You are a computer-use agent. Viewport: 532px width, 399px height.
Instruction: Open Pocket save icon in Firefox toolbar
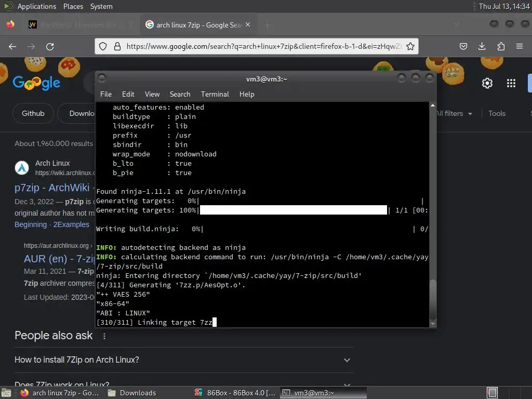[x=463, y=46]
